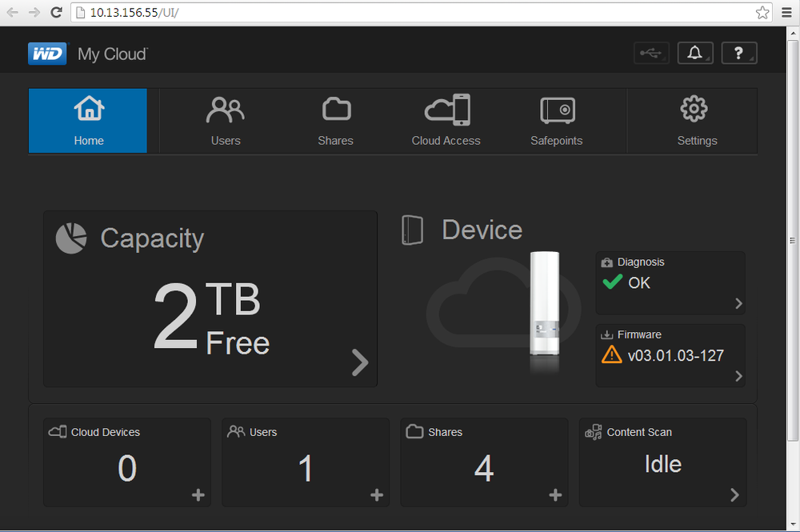Expand the Firmware panel arrow
Screen dimensions: 800x532
[738, 376]
